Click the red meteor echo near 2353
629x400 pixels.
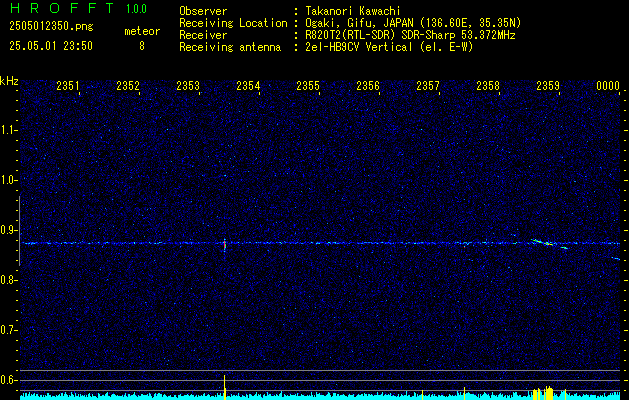(225, 245)
